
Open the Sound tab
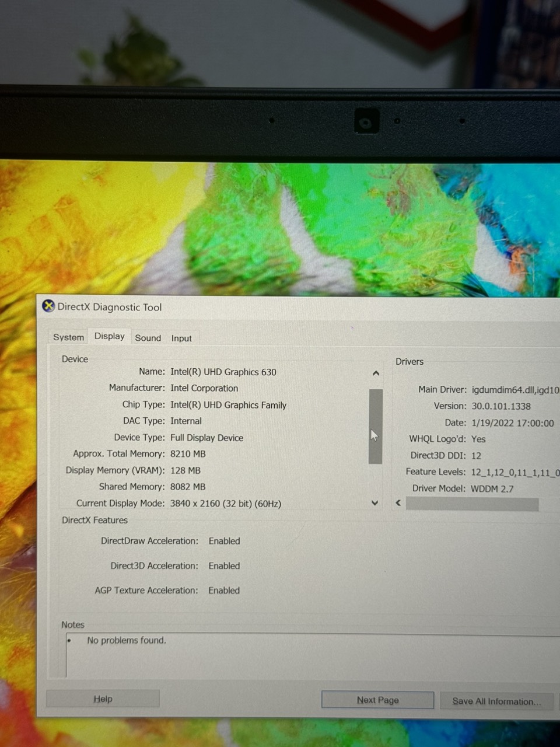pyautogui.click(x=148, y=338)
